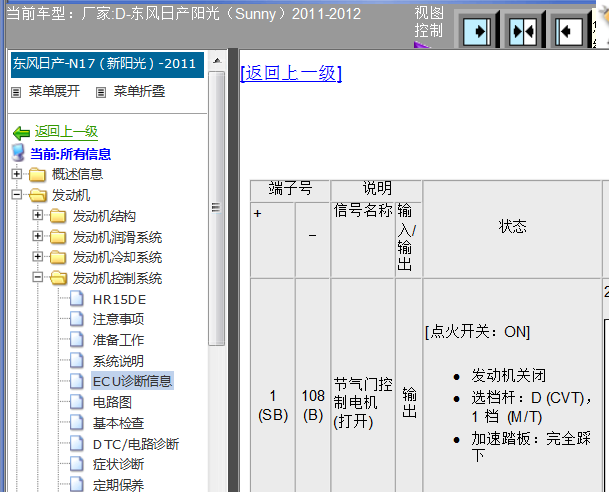Click the 菜单折叠 list icon

101,92
